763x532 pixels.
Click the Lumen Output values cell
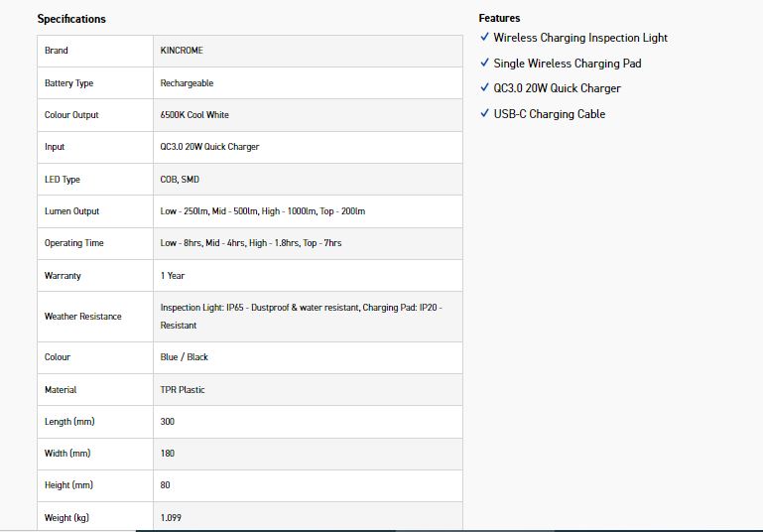point(263,211)
